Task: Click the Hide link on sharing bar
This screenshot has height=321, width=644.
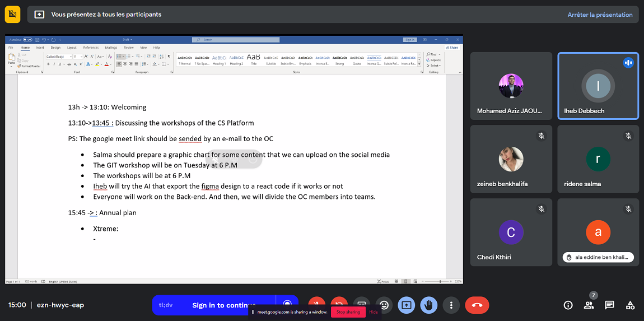Action: pyautogui.click(x=374, y=312)
